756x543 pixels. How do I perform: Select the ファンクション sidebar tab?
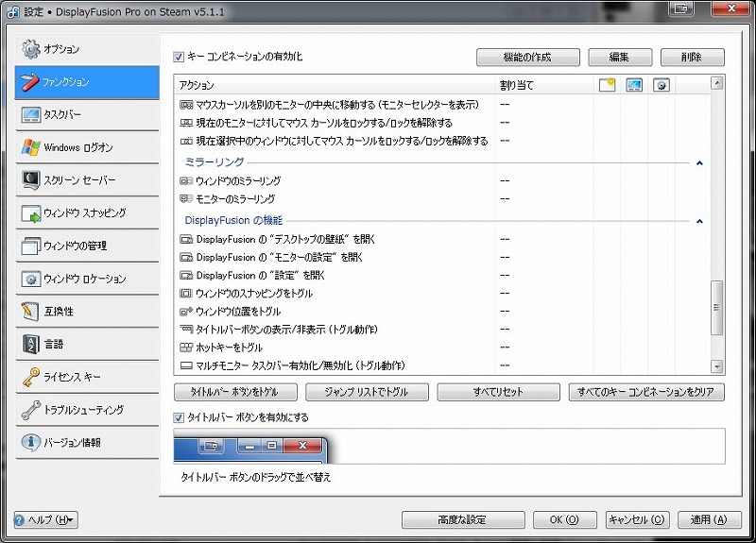click(87, 82)
